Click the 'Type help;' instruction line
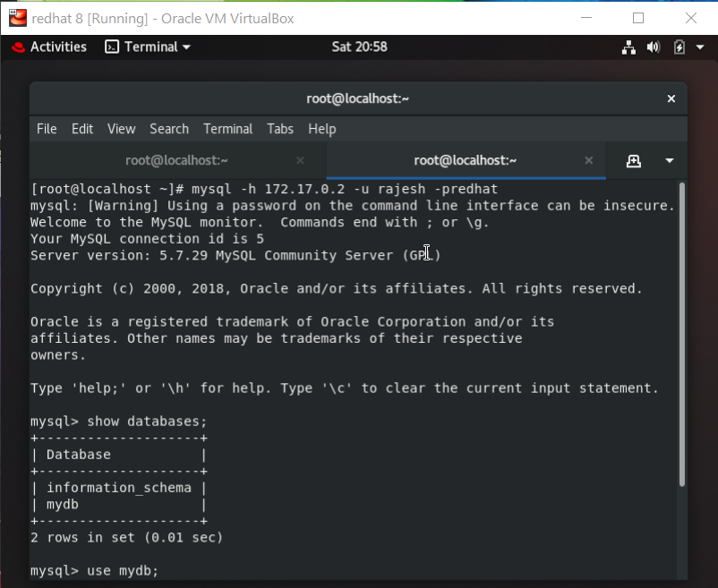This screenshot has width=718, height=588. coord(345,388)
